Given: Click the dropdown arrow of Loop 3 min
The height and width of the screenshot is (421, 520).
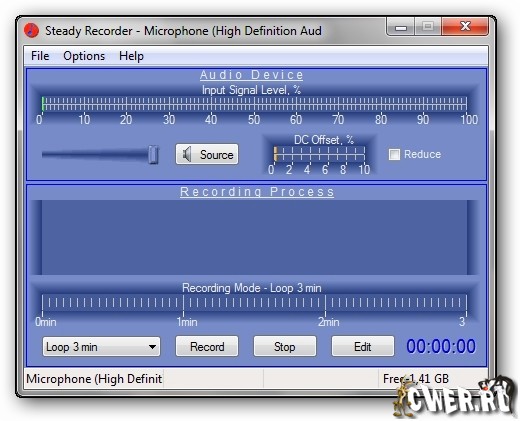Looking at the screenshot, I should pos(152,347).
